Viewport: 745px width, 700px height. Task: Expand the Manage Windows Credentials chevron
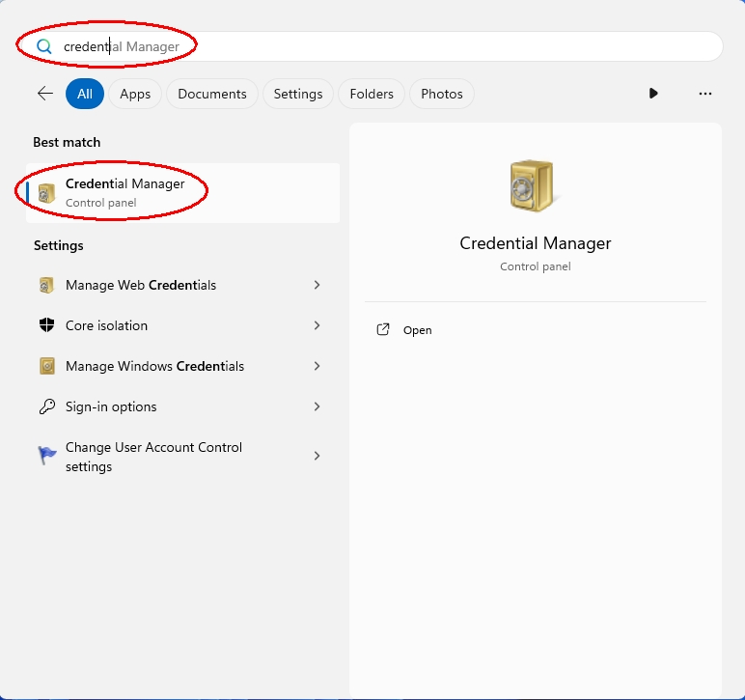point(317,366)
